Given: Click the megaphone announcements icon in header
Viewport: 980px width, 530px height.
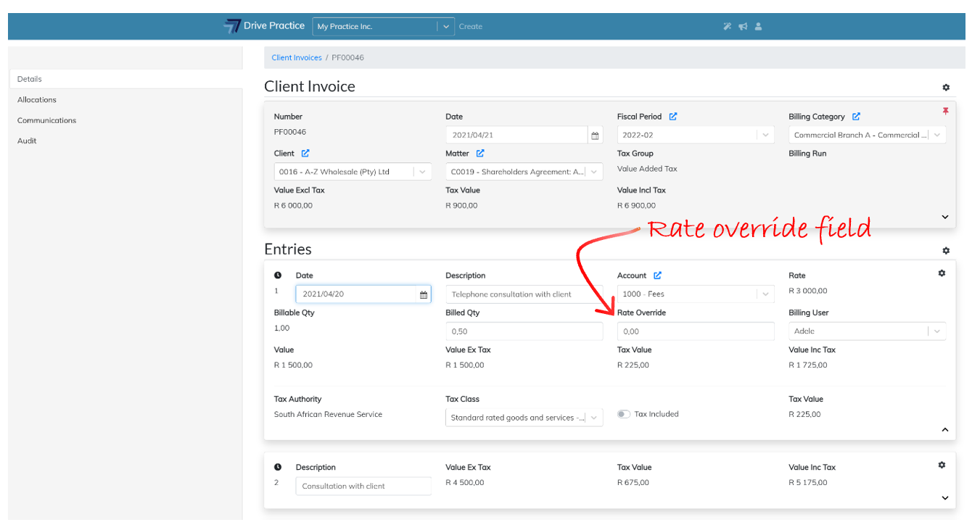Looking at the screenshot, I should (743, 27).
